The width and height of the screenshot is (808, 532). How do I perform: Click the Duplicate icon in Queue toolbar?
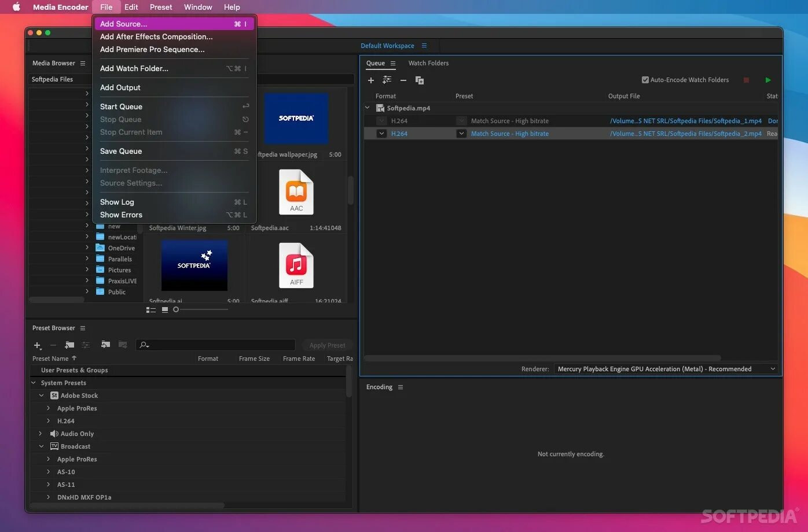tap(420, 80)
